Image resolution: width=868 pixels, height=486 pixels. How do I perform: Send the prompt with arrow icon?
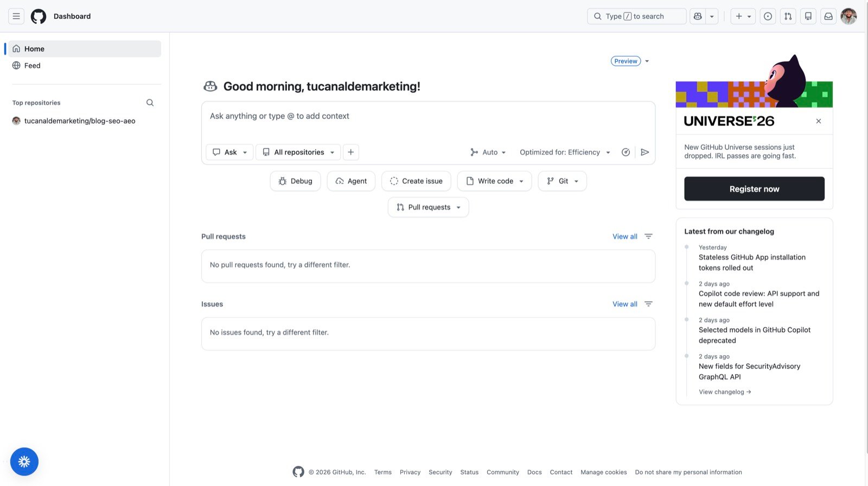(x=644, y=152)
